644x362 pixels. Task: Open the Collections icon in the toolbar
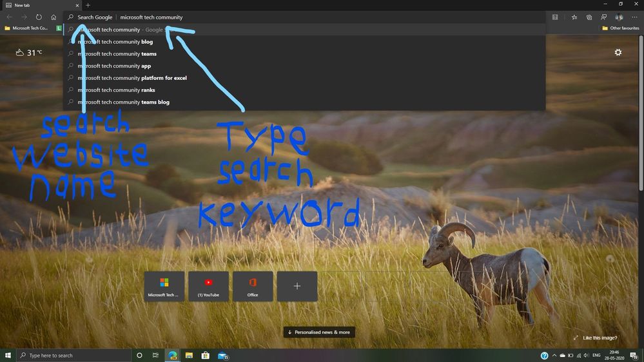pyautogui.click(x=589, y=17)
